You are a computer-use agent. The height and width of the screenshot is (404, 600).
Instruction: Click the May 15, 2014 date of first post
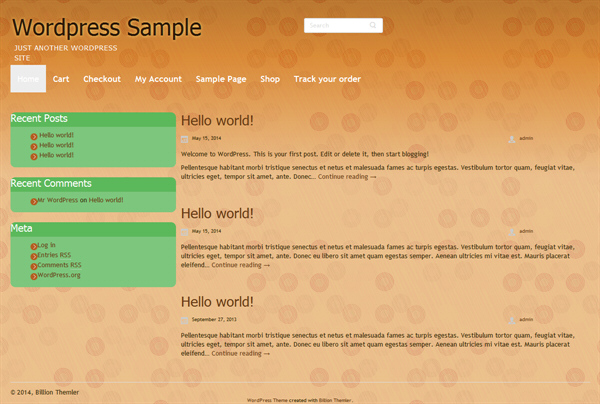(206, 138)
